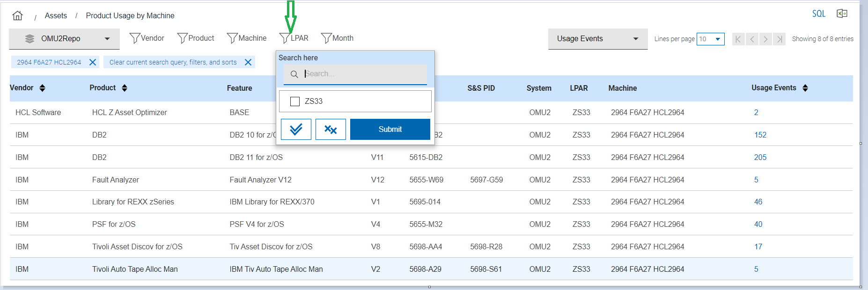Click the LPAR column header
Viewport: 868px width, 290px height.
coord(579,88)
